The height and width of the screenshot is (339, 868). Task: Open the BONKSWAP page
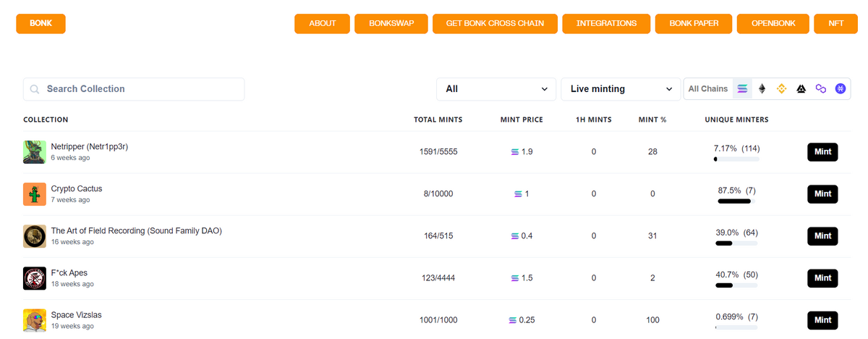click(391, 23)
